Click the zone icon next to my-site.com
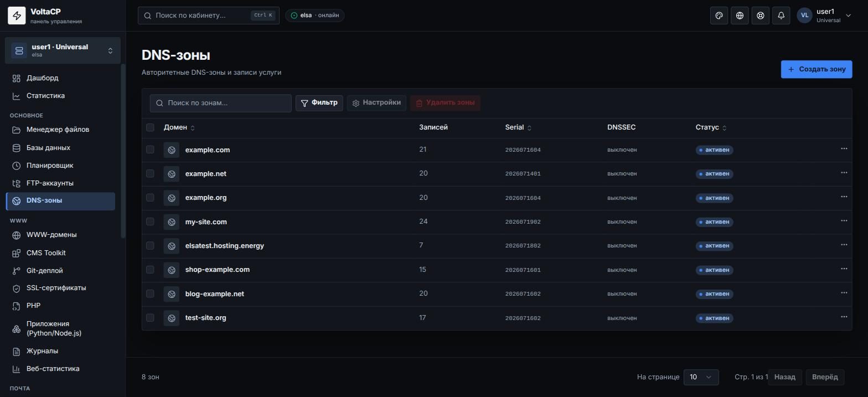Image resolution: width=868 pixels, height=397 pixels. [x=172, y=222]
